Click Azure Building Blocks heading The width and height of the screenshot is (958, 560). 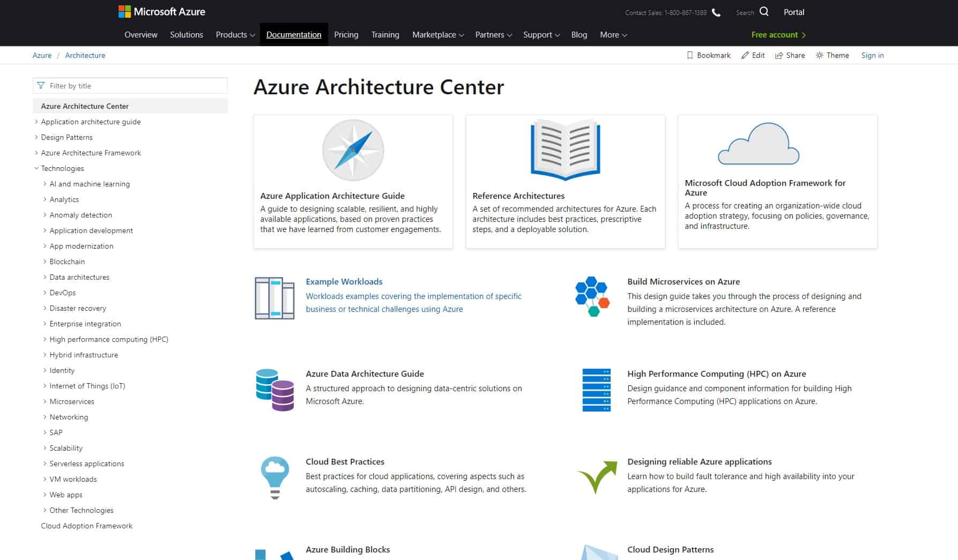point(347,549)
